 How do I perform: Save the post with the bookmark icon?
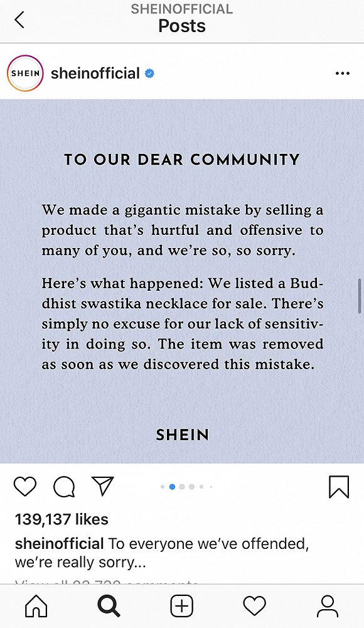(x=338, y=486)
